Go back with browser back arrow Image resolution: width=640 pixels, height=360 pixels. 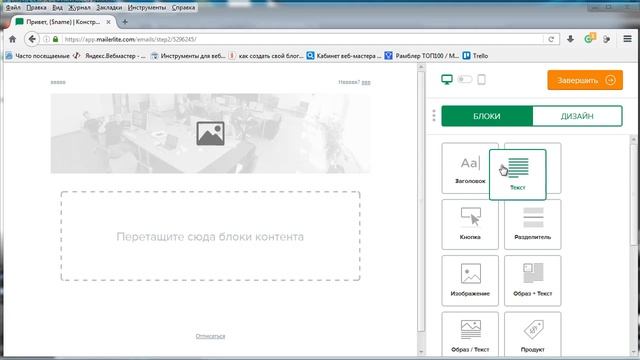pos(32,39)
